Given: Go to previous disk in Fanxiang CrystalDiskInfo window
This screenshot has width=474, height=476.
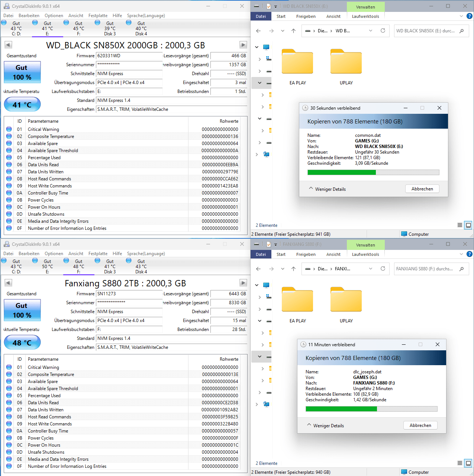Looking at the screenshot, I should point(8,283).
